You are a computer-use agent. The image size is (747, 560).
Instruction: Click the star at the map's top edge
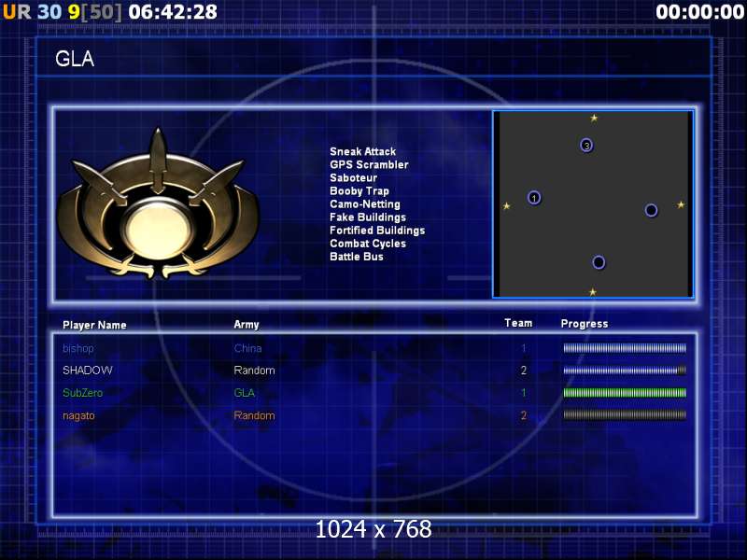(x=594, y=118)
